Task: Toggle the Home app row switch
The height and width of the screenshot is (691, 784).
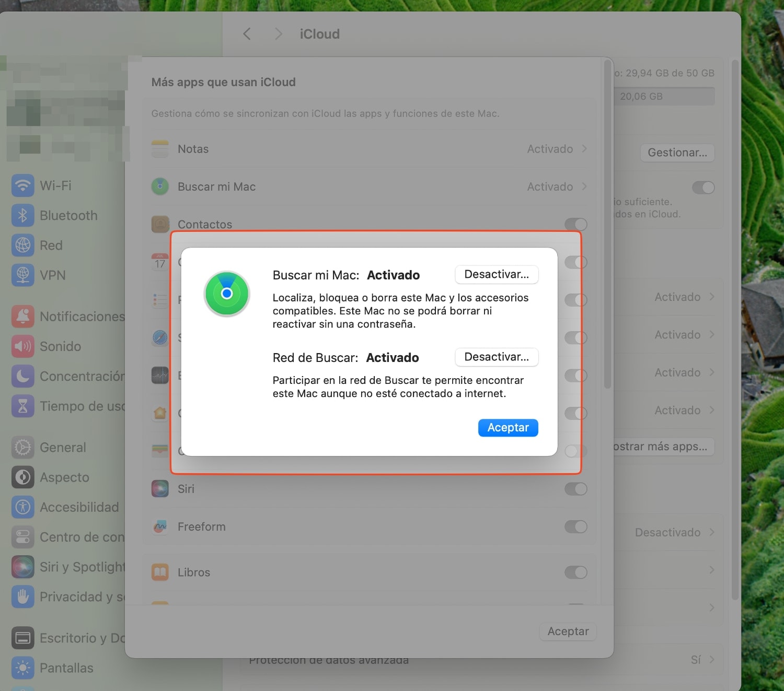Action: coord(576,413)
